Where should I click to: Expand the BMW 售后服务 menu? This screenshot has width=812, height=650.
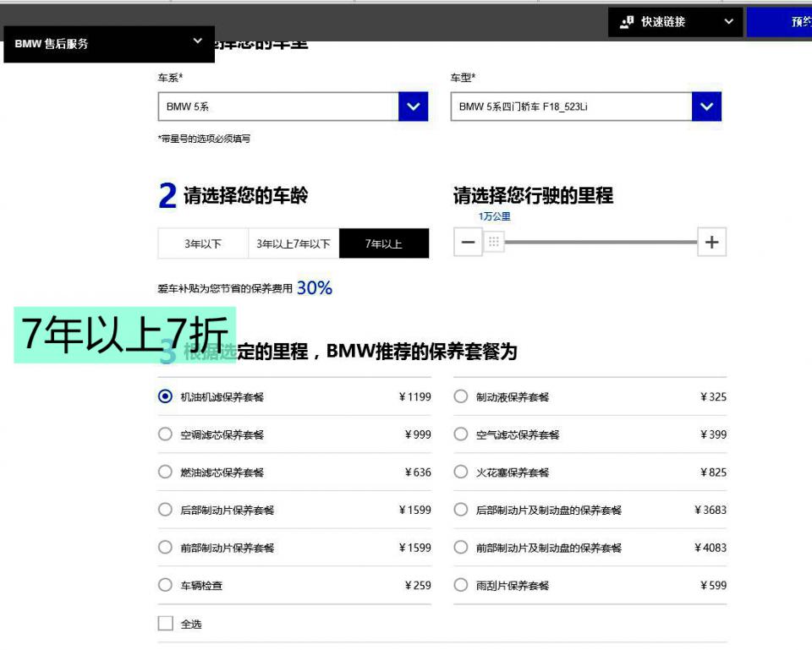point(109,44)
